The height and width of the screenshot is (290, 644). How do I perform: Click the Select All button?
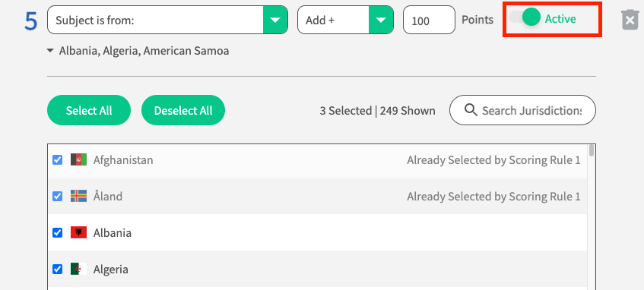point(89,110)
